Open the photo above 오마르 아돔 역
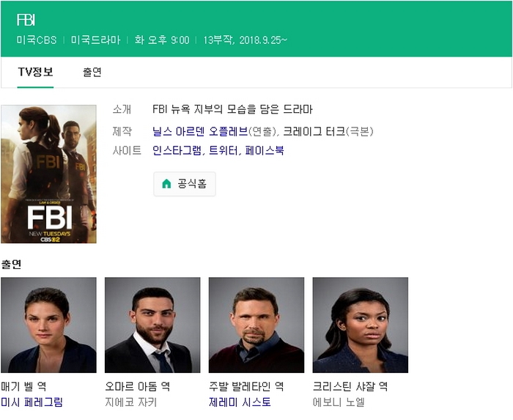The image size is (513, 420). click(x=152, y=325)
